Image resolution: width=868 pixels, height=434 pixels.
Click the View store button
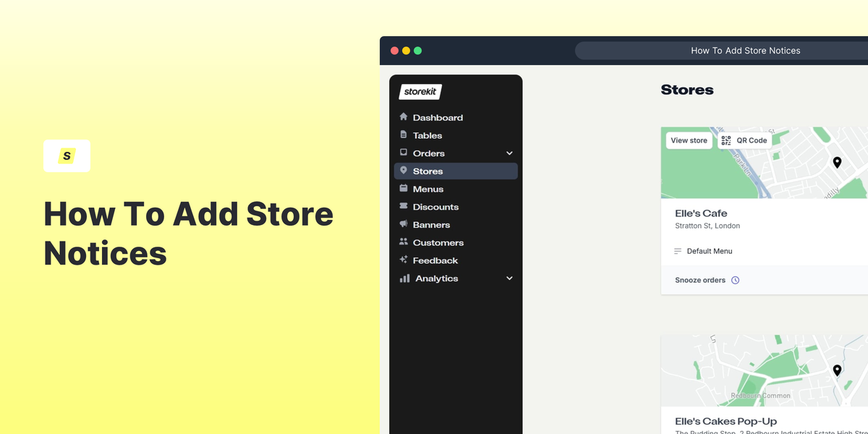[689, 140]
